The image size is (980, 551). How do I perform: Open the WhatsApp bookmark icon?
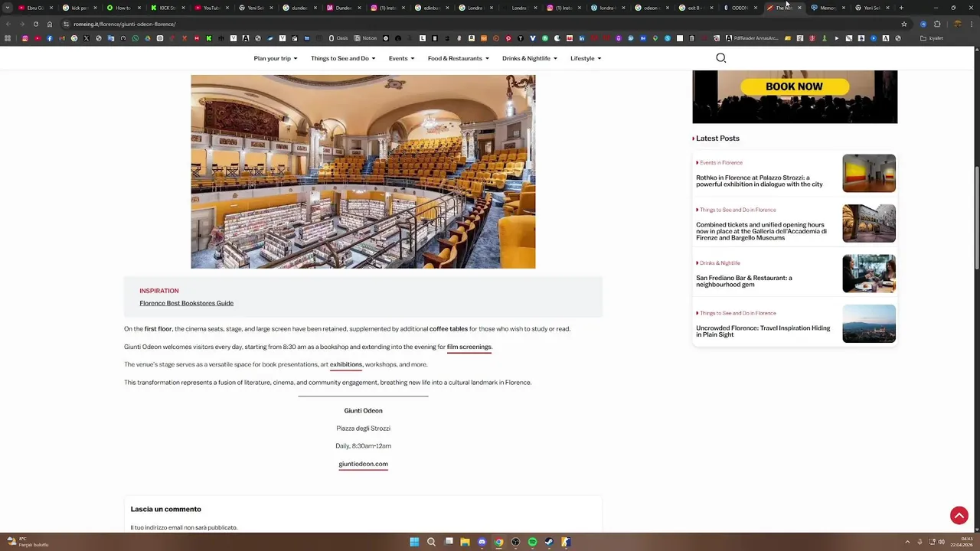point(136,38)
